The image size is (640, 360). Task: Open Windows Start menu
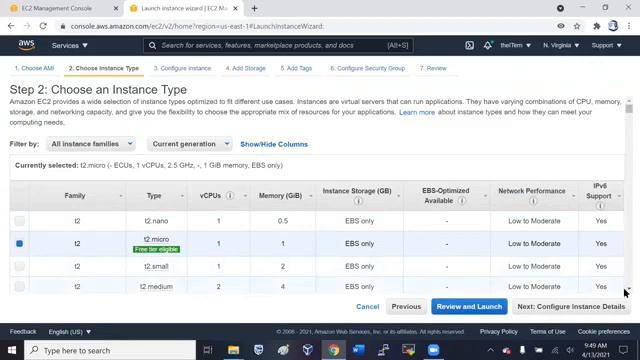12,350
